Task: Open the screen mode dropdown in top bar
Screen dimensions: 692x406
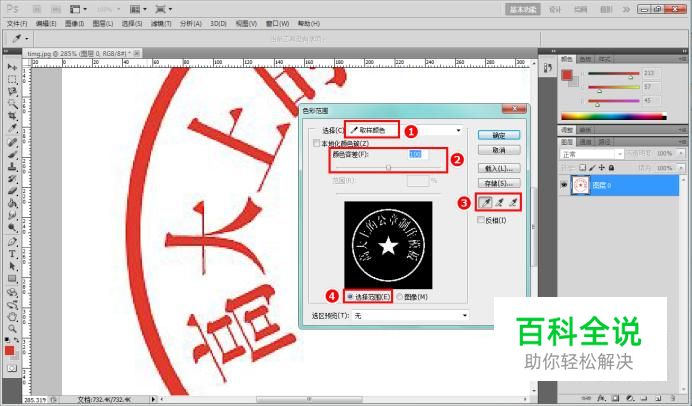Action: (x=164, y=9)
